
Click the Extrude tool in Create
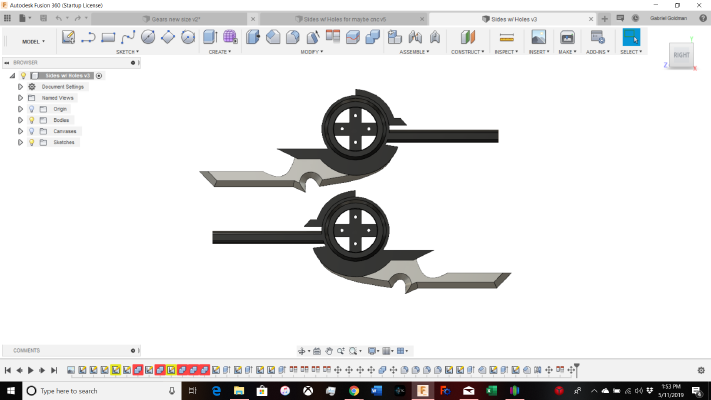pos(210,37)
